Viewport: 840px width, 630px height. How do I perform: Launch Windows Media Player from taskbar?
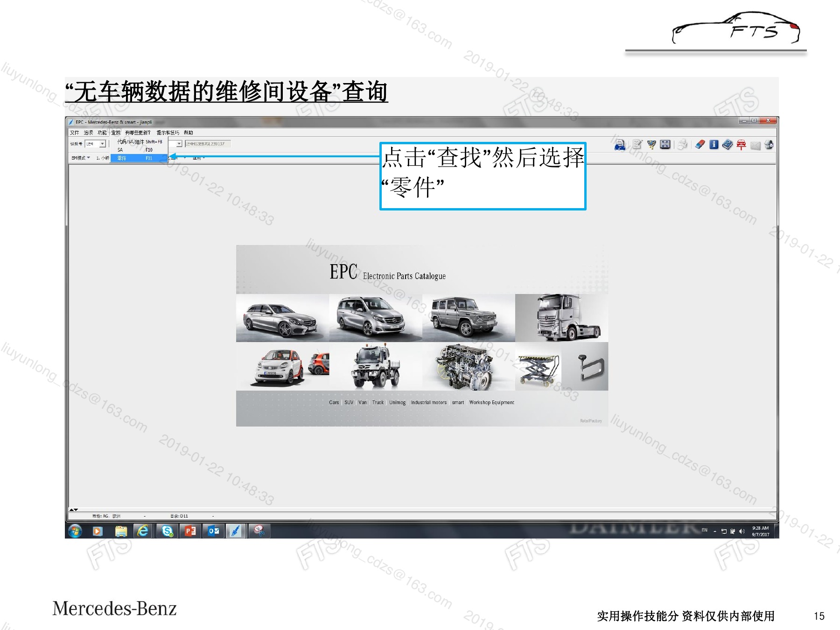tap(98, 531)
